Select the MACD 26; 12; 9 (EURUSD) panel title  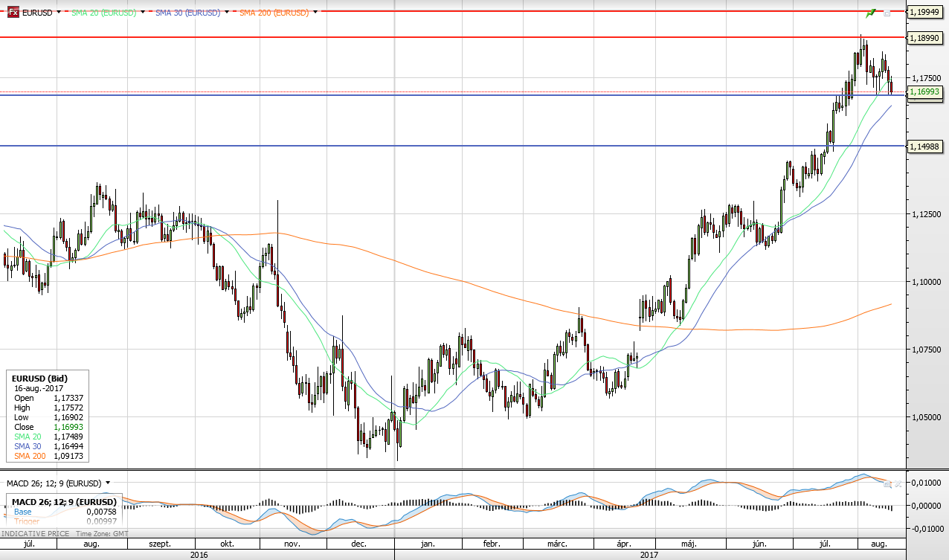[x=54, y=483]
